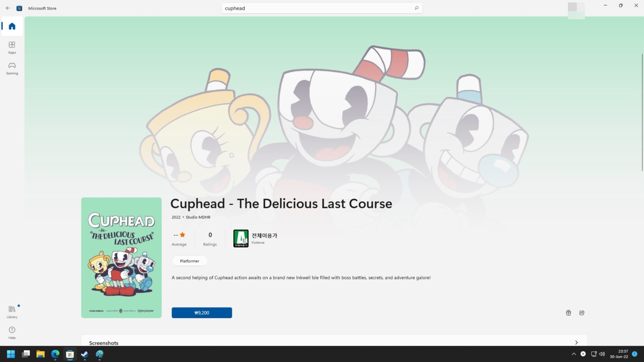Open the notification center badge

point(634,354)
